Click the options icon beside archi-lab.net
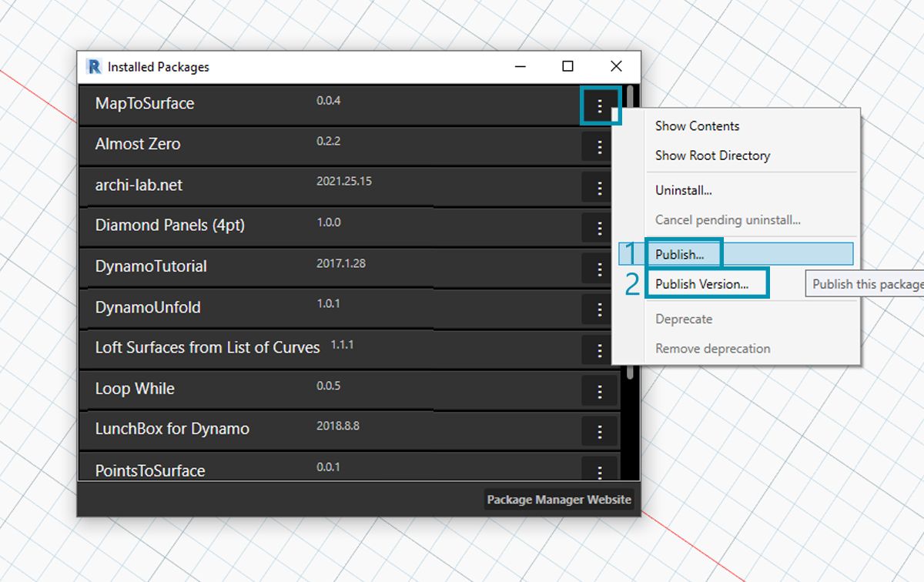Image resolution: width=924 pixels, height=582 pixels. (x=600, y=187)
